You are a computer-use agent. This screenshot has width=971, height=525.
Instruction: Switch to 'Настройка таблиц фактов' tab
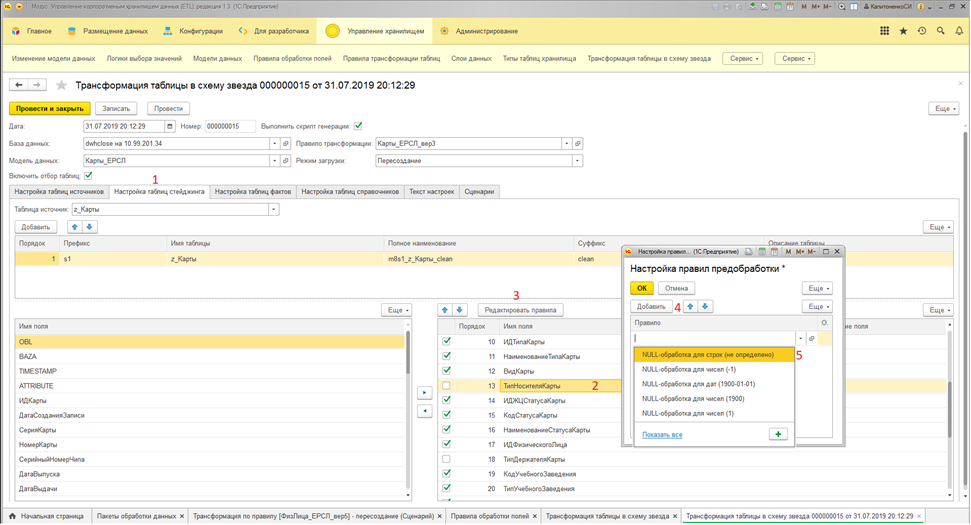(252, 191)
